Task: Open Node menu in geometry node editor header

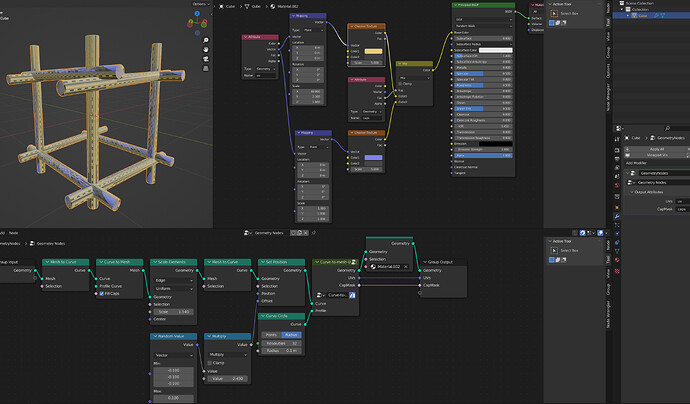Action: click(x=14, y=233)
